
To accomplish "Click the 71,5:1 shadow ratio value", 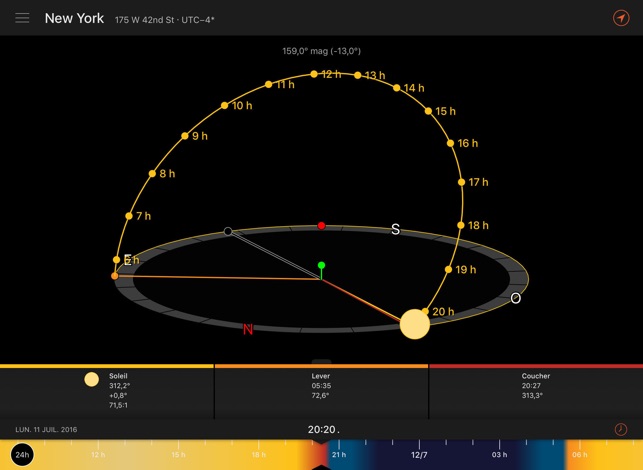I will (x=118, y=405).
